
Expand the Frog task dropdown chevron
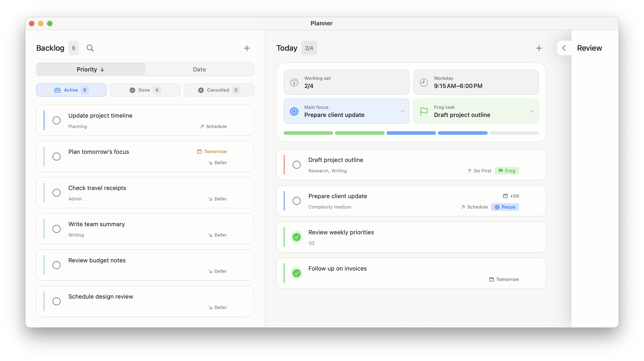[532, 112]
